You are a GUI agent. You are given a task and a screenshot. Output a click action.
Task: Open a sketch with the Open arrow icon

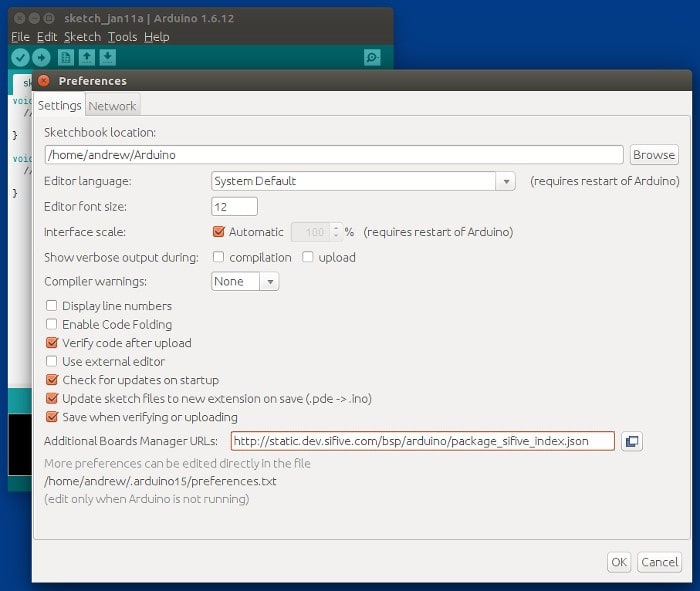[87, 58]
